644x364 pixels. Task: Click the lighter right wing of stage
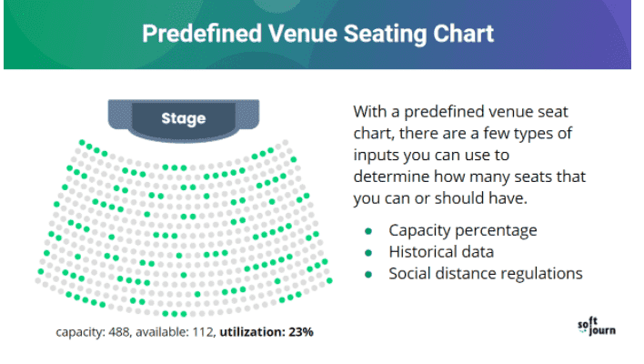pyautogui.click(x=247, y=114)
